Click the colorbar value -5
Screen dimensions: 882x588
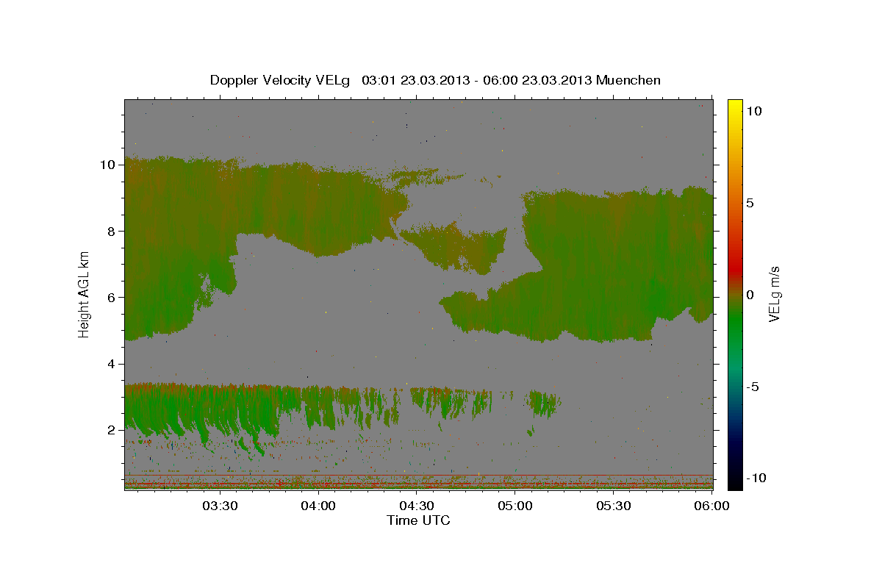coord(753,387)
